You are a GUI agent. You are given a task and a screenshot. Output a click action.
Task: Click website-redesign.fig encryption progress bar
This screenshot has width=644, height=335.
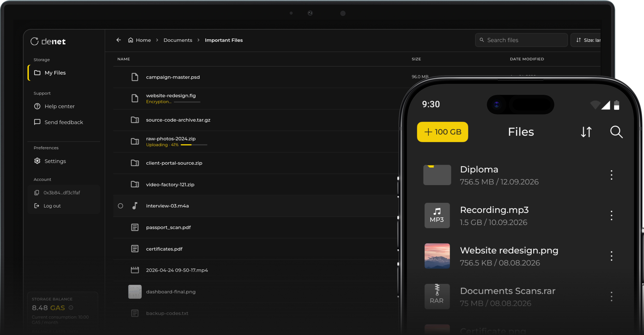click(187, 102)
